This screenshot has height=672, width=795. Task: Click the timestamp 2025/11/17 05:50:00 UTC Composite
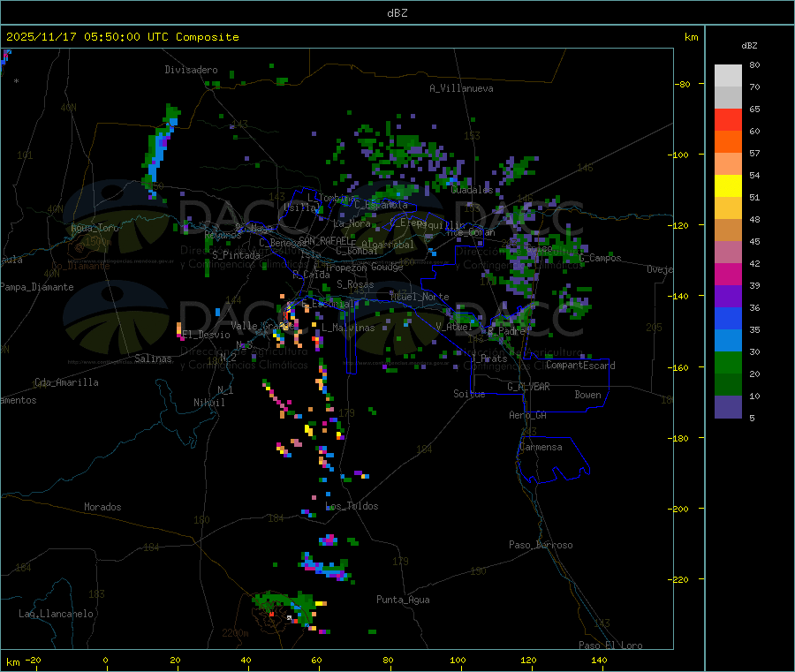[122, 37]
